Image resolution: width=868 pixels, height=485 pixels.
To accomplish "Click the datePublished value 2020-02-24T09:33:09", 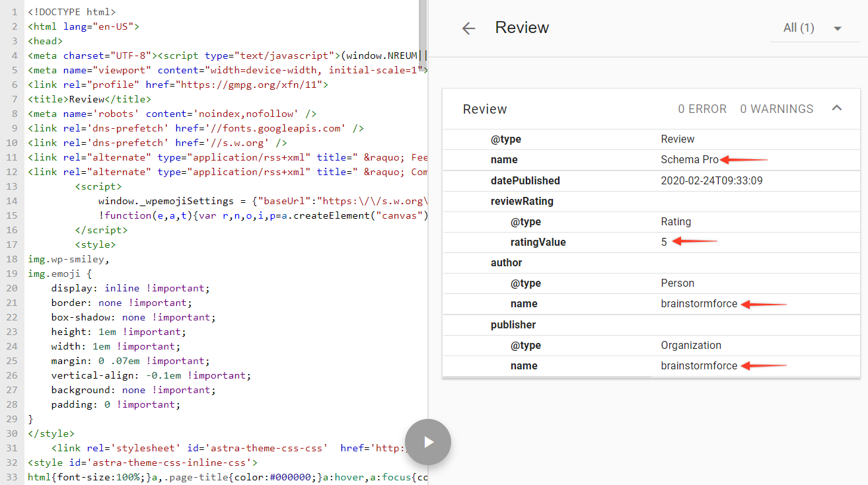I will point(712,180).
